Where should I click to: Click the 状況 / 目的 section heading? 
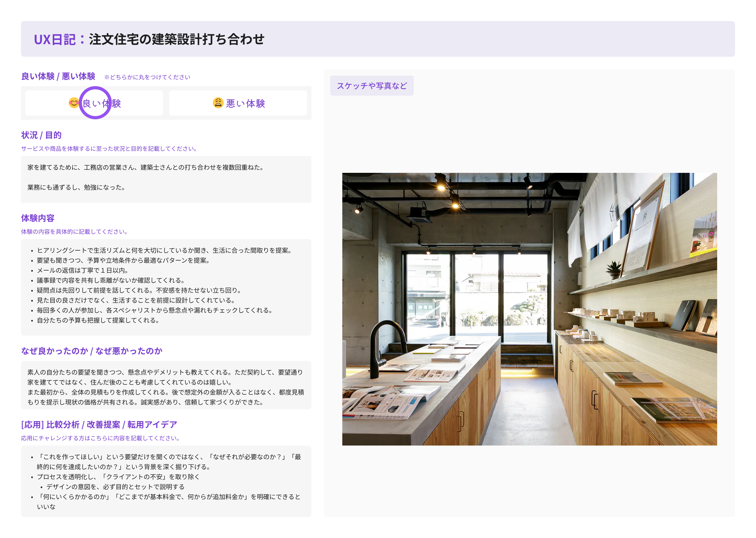click(41, 135)
